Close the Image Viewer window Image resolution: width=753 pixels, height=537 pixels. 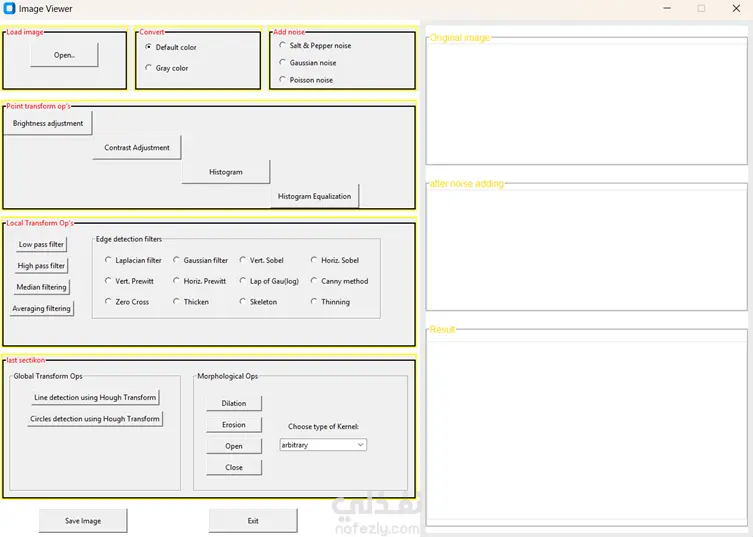pos(736,8)
